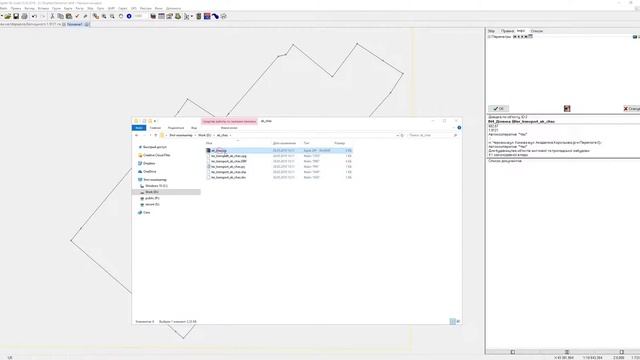Click 'Этот компьютер' in Explorer address breadcrumb
Viewport: 640px width, 360px height.
click(181, 135)
